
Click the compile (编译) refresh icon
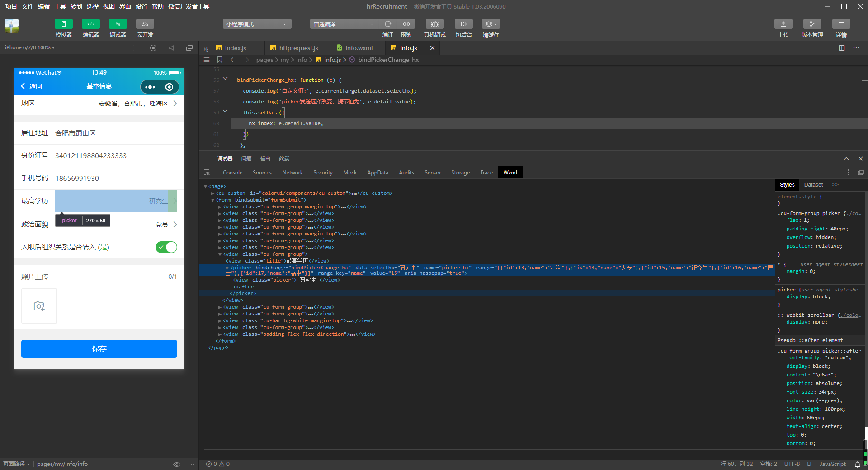[387, 24]
